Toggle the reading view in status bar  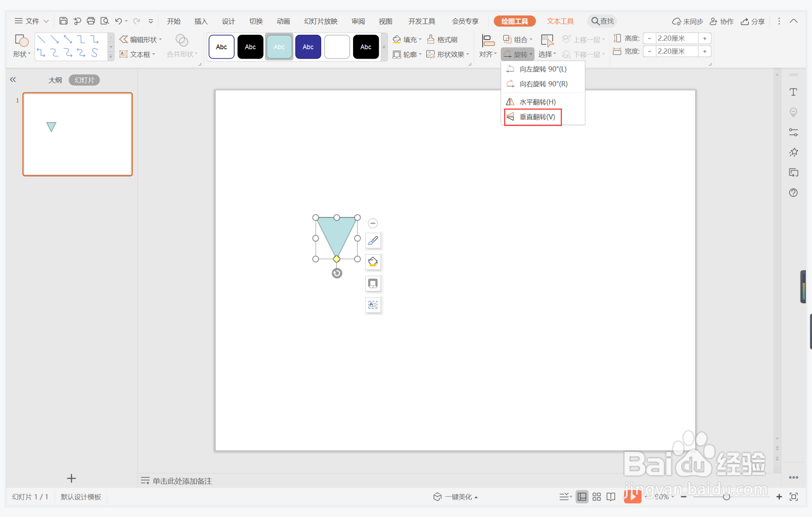coord(611,497)
